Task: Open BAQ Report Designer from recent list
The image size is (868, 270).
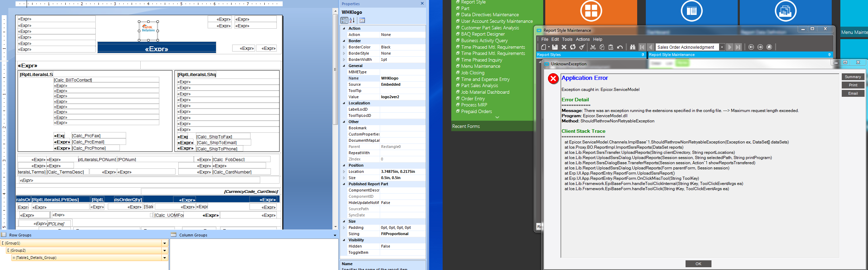Action: pos(483,34)
